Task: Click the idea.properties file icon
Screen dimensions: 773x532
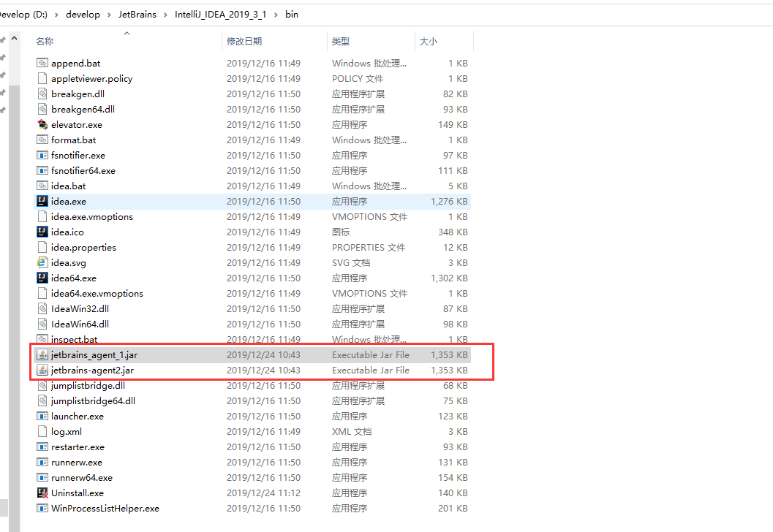Action: 42,247
